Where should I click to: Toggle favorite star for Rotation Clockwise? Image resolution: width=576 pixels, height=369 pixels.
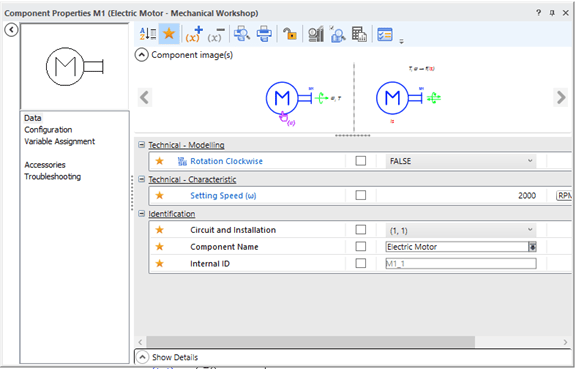click(159, 161)
